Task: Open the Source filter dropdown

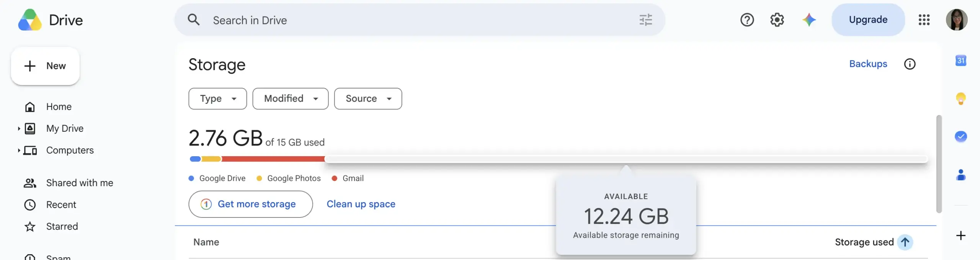Action: coord(368,99)
